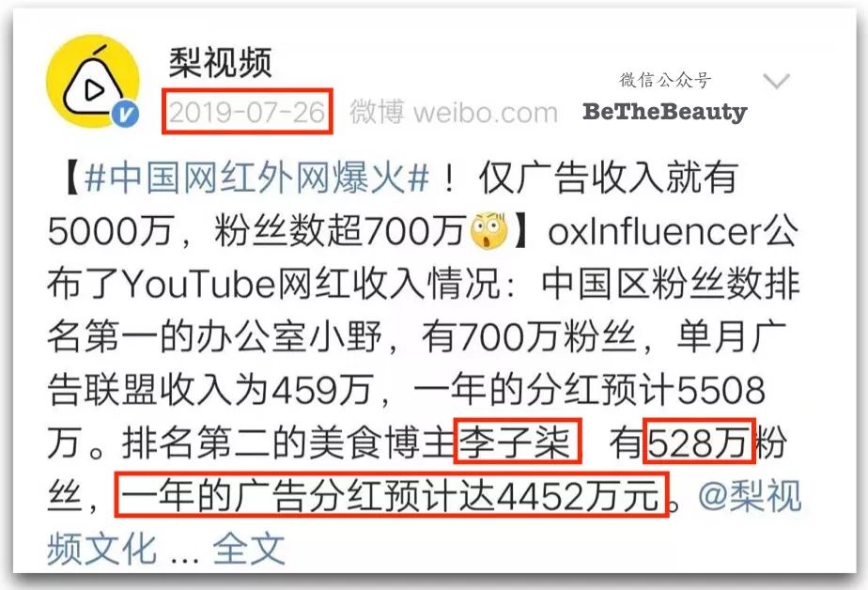Click the 2019-07-26 post date
Image resolution: width=868 pixels, height=590 pixels.
247,113
